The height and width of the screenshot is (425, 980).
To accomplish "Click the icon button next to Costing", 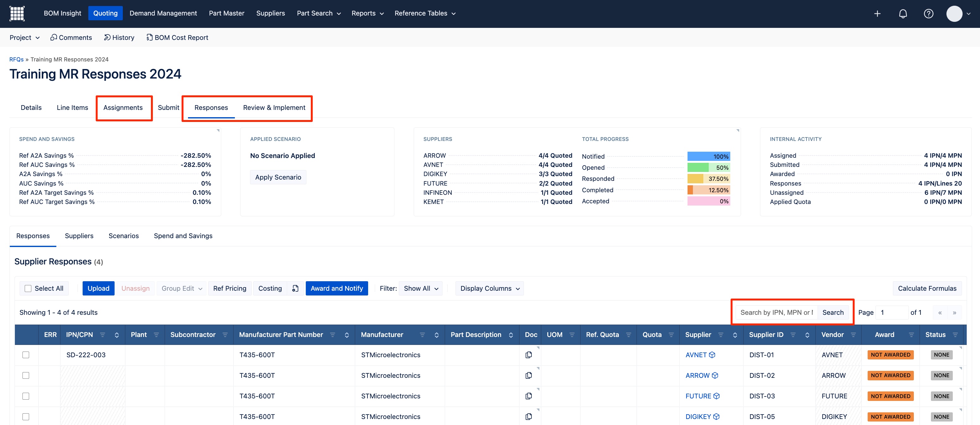I will point(295,289).
